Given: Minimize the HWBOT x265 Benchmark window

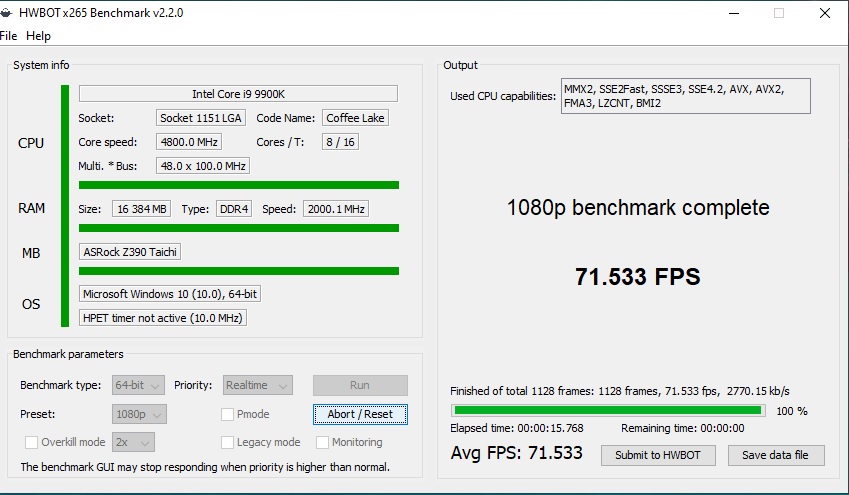Looking at the screenshot, I should 734,13.
